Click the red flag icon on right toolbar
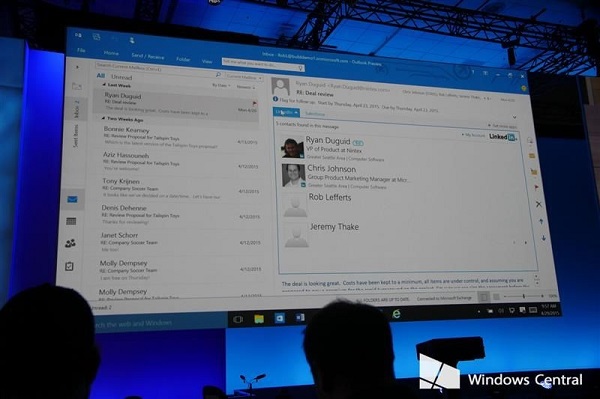 (x=536, y=187)
